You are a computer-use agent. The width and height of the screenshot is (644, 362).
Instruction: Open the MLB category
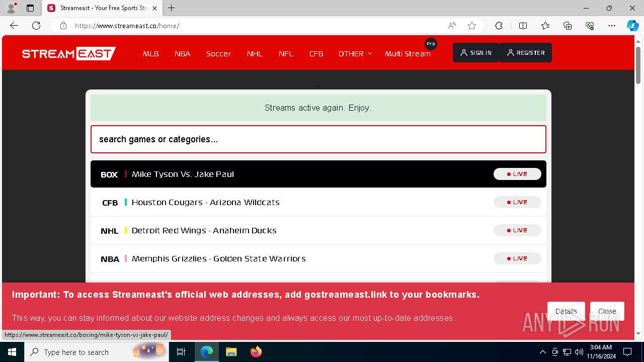pos(151,53)
